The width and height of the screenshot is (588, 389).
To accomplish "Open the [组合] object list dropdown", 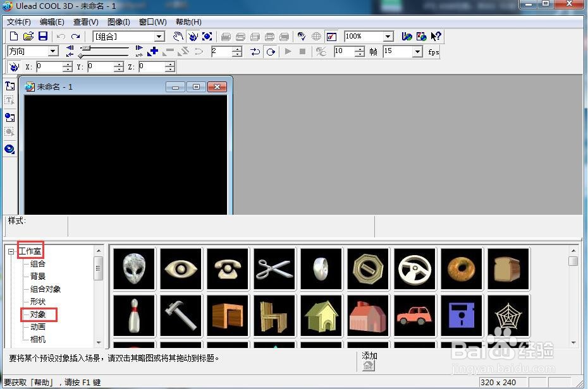I will [160, 37].
